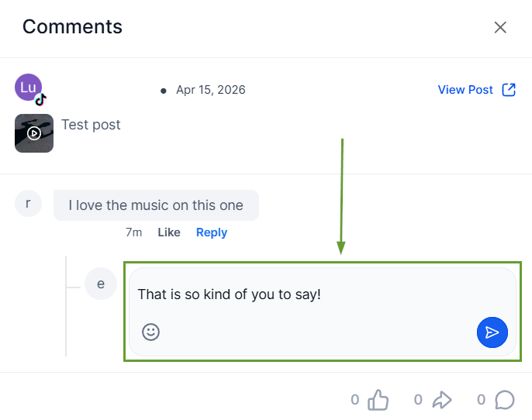Click the share arrow icon

click(441, 400)
